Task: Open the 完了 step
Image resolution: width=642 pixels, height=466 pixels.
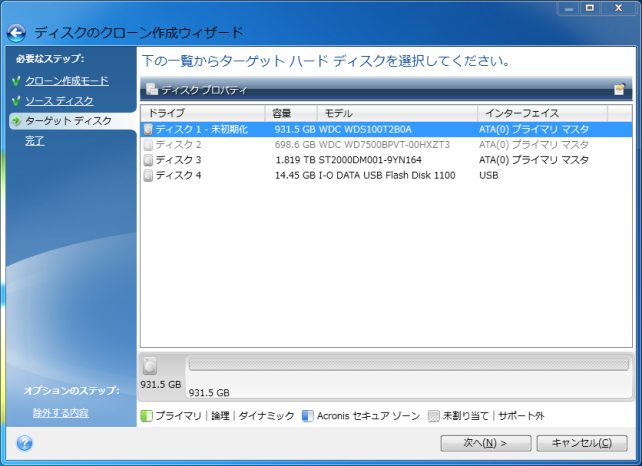Action: coord(34,141)
